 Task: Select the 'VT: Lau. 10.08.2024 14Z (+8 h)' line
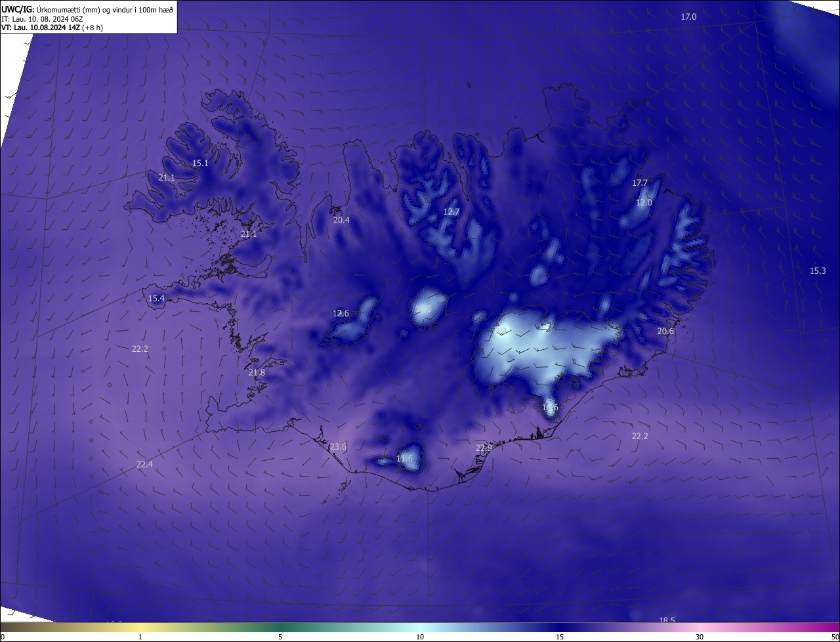(52, 28)
